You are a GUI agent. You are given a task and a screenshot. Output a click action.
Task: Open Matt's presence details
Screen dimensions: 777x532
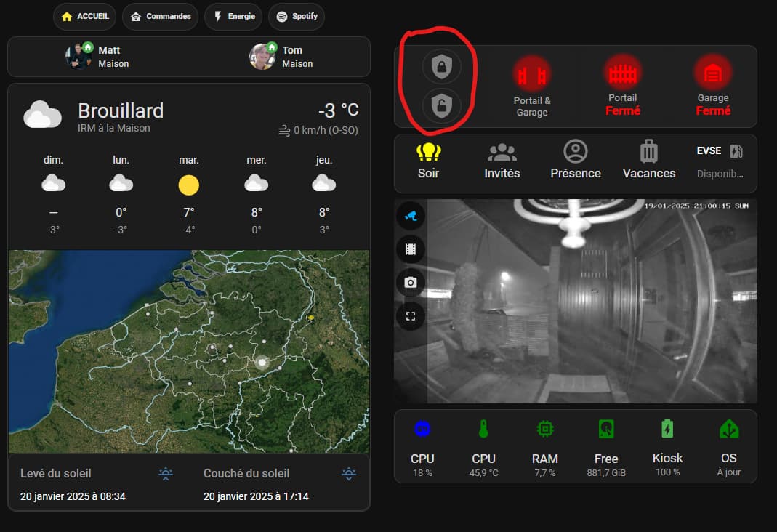pyautogui.click(x=97, y=57)
